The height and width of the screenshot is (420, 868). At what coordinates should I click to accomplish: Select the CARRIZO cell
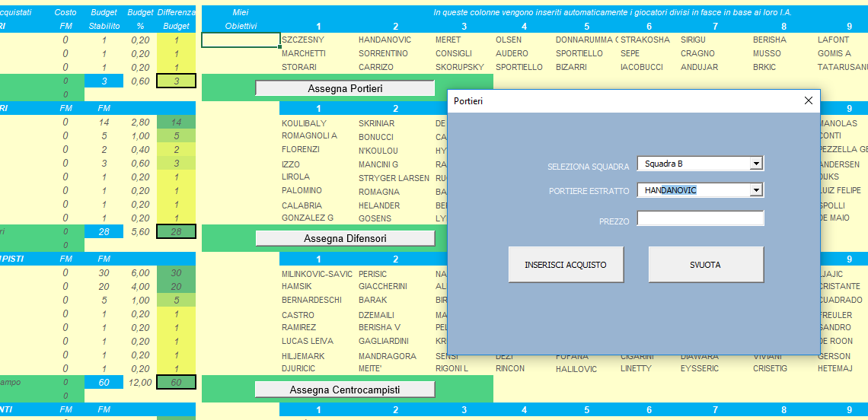pyautogui.click(x=375, y=67)
